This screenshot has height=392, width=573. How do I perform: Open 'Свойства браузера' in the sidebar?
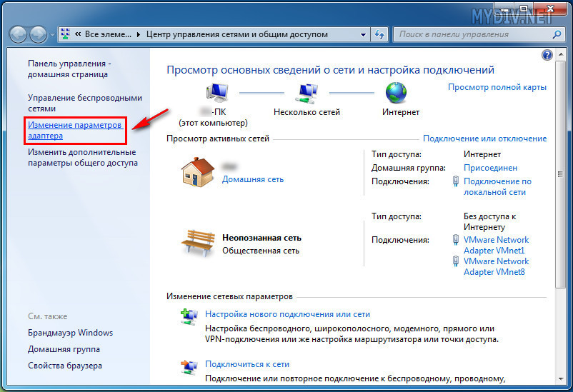click(65, 366)
